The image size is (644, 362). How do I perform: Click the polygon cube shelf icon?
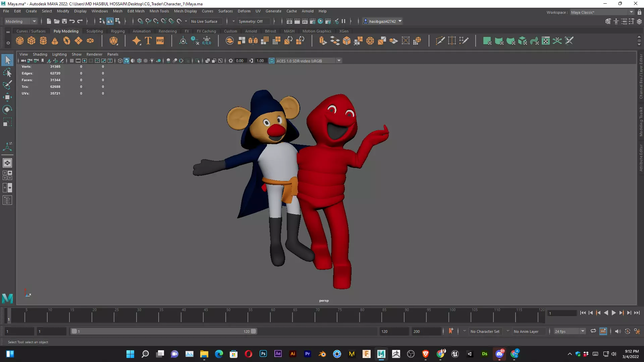(x=32, y=41)
